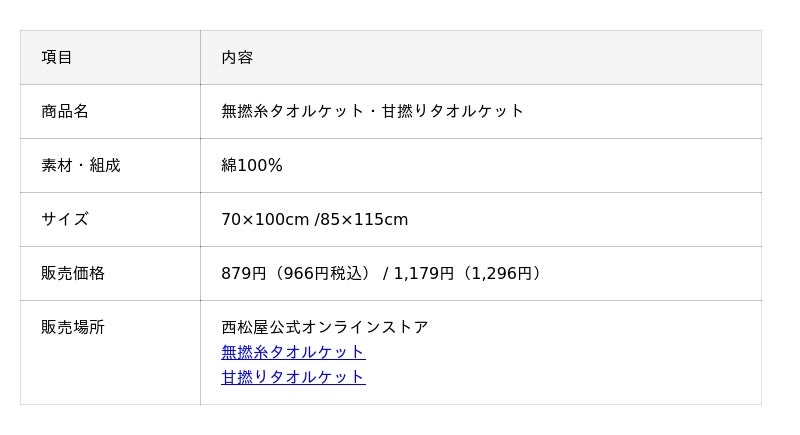Open the 無撚糸タオルケット store link
The width and height of the screenshot is (800, 435).
pos(293,352)
